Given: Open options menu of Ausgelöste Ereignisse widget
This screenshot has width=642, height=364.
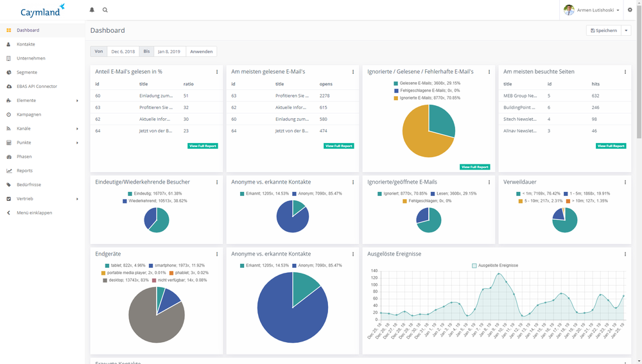Looking at the screenshot, I should (x=625, y=254).
